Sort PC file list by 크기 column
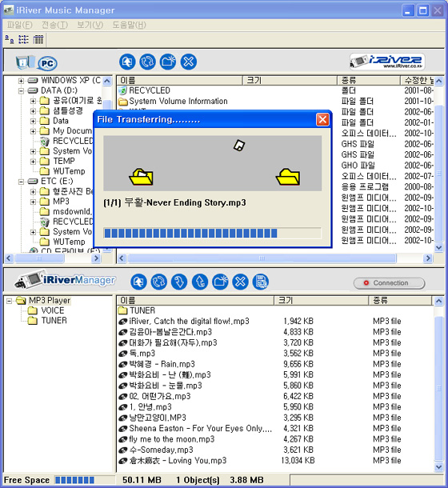Image resolution: width=448 pixels, height=488 pixels. coord(290,80)
